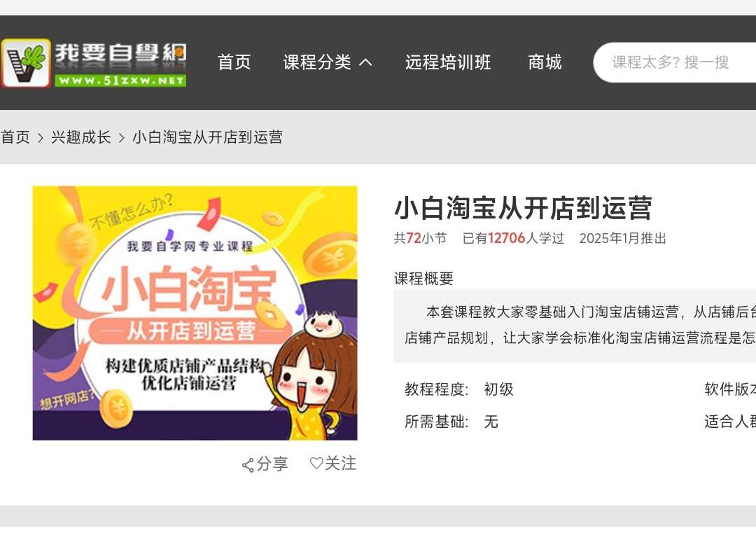
Task: Click the 小白淘宝从开店到运营 breadcrumb
Action: [x=207, y=137]
